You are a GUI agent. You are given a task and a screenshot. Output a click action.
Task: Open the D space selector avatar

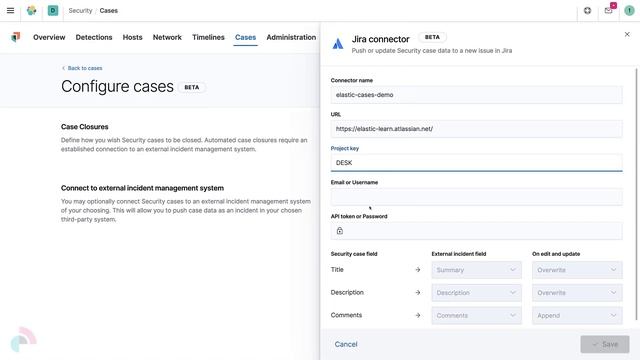point(53,11)
